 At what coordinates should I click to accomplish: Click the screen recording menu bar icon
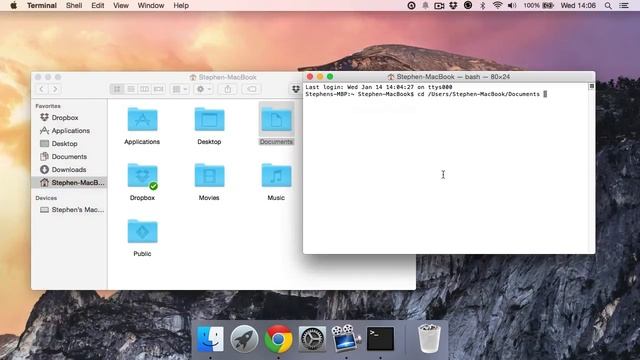pos(439,5)
